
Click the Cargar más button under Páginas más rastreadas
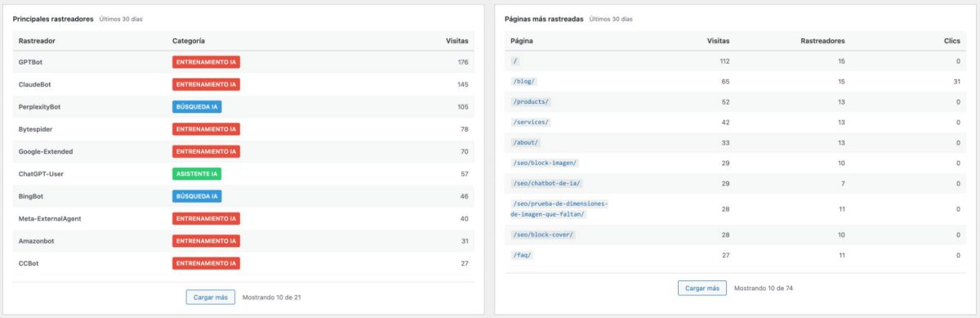pos(702,288)
